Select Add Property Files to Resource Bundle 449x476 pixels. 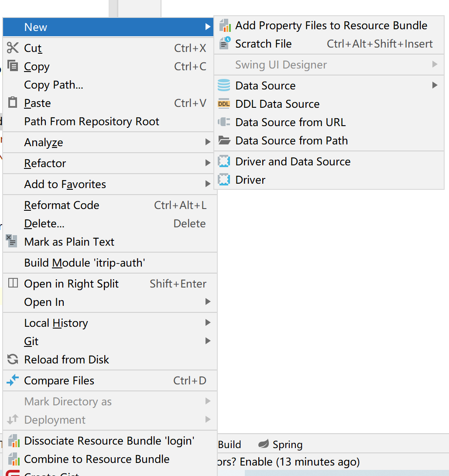[331, 25]
